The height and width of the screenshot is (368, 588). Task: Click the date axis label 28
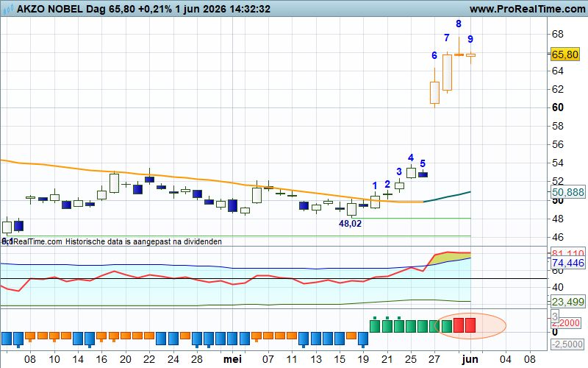click(196, 359)
